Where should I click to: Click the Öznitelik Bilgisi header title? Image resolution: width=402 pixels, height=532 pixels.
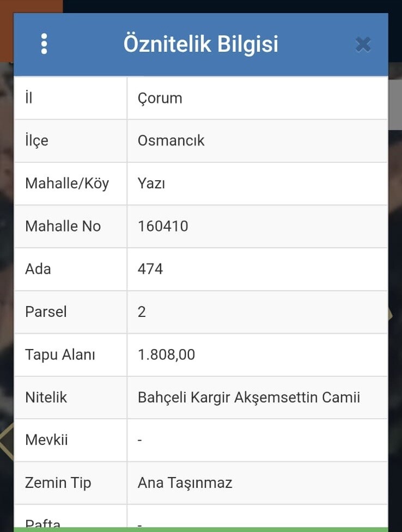coord(200,44)
